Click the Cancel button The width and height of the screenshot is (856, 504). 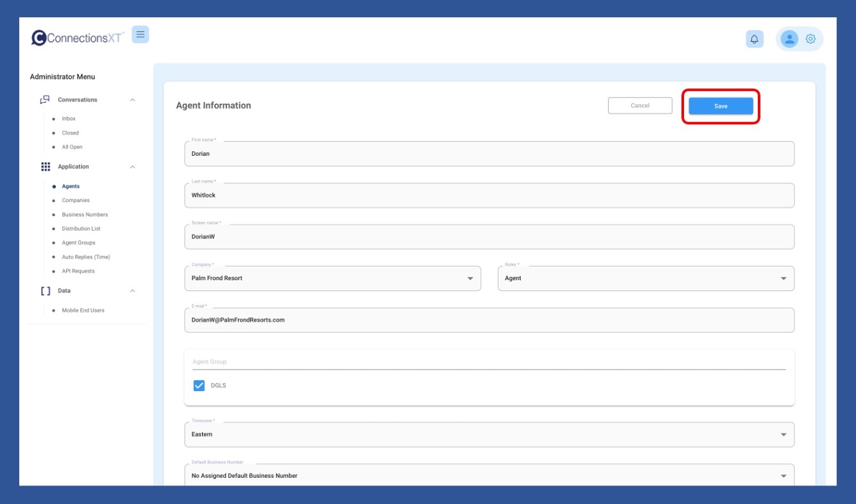[640, 106]
